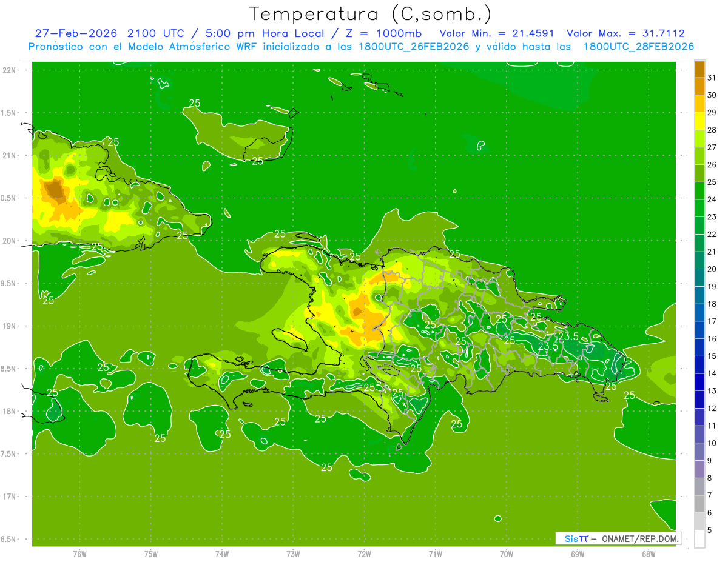Click the latitude axis label '17N'

point(10,497)
